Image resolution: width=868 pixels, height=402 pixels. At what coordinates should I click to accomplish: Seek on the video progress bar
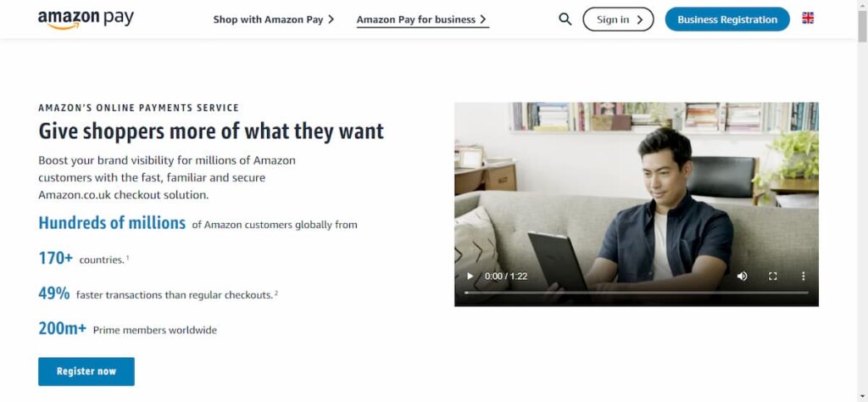pos(636,293)
